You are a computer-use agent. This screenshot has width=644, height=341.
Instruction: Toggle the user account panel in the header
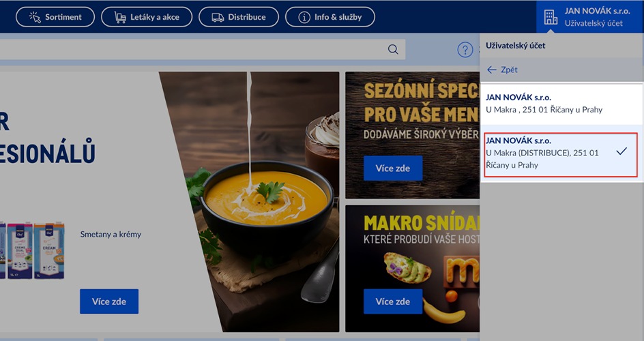590,17
